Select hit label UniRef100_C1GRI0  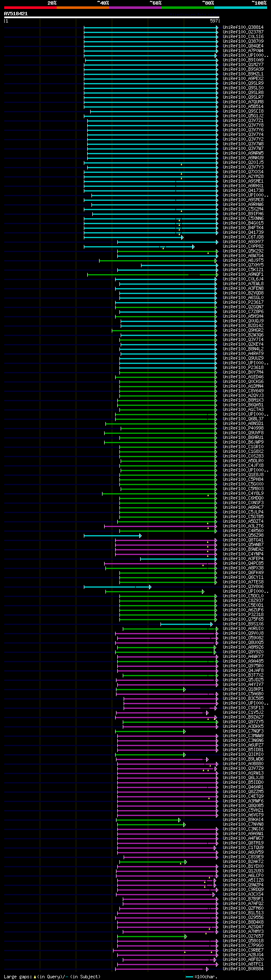pyautogui.click(x=243, y=447)
